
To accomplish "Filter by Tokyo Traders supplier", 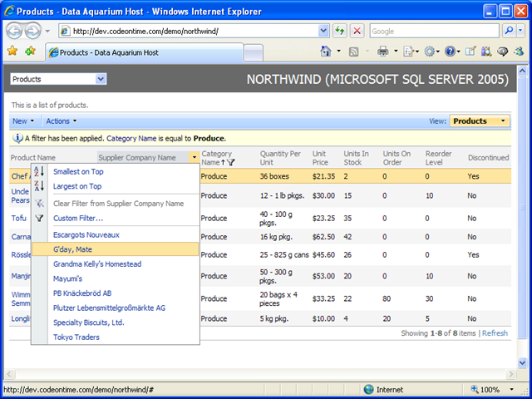I will coord(76,337).
